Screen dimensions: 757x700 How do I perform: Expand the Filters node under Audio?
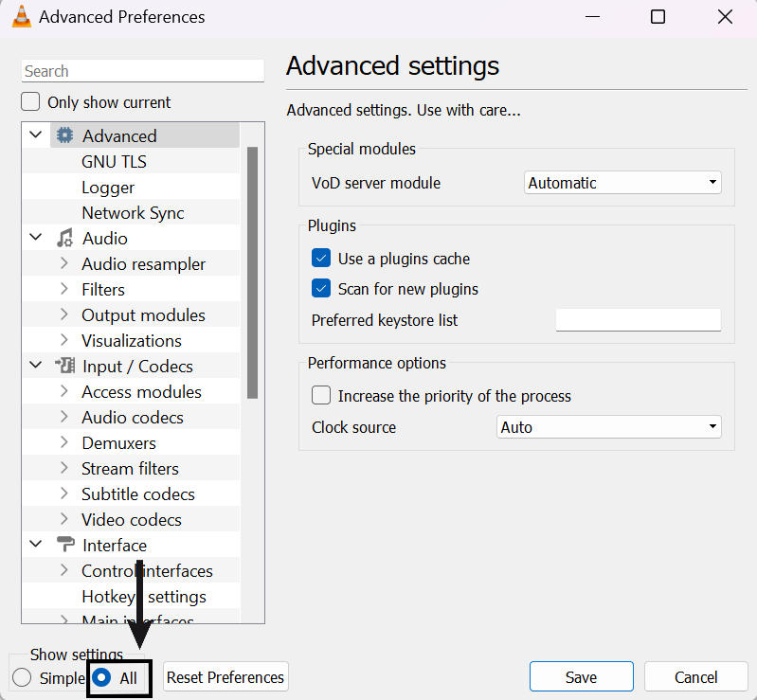[x=64, y=289]
